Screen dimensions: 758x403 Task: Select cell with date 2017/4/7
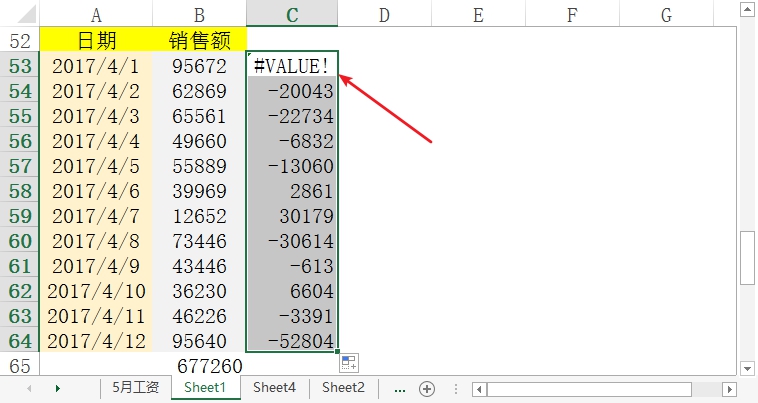(x=96, y=216)
